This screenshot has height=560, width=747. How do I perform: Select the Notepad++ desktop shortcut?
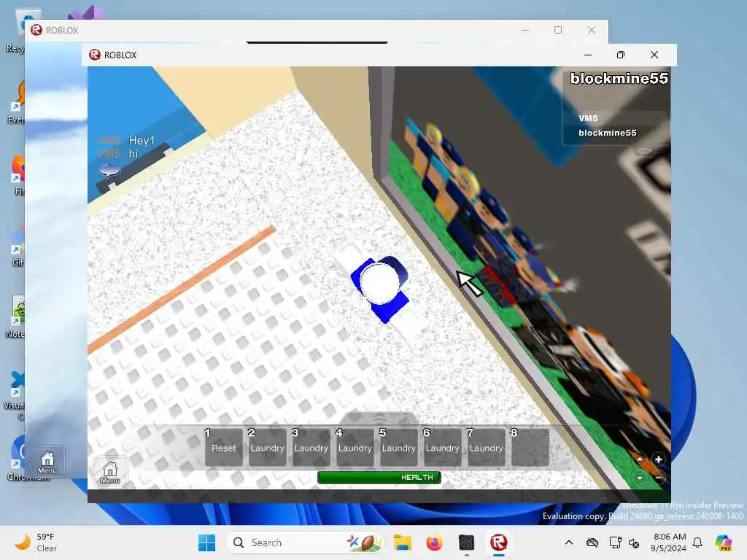coord(16,316)
